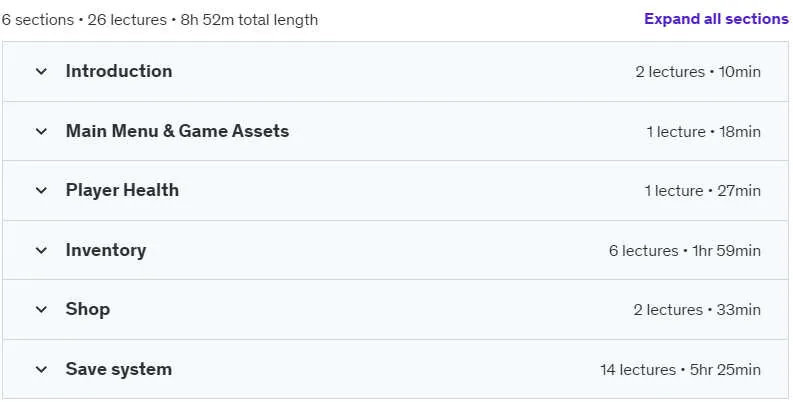Click the 14 lectures • 5hr 25min label
This screenshot has height=402, width=793.
[680, 370]
